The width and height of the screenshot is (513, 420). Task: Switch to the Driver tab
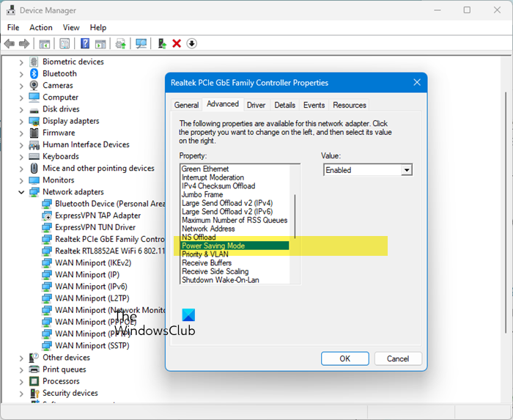click(256, 105)
